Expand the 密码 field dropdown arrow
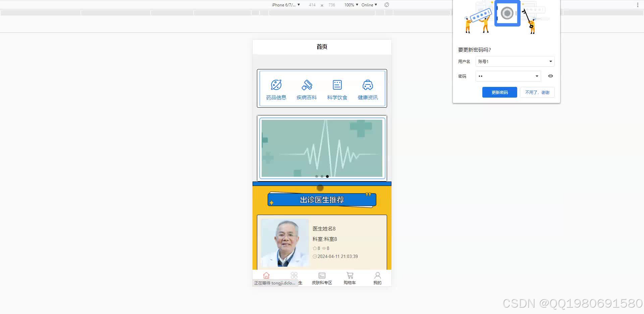 click(537, 76)
